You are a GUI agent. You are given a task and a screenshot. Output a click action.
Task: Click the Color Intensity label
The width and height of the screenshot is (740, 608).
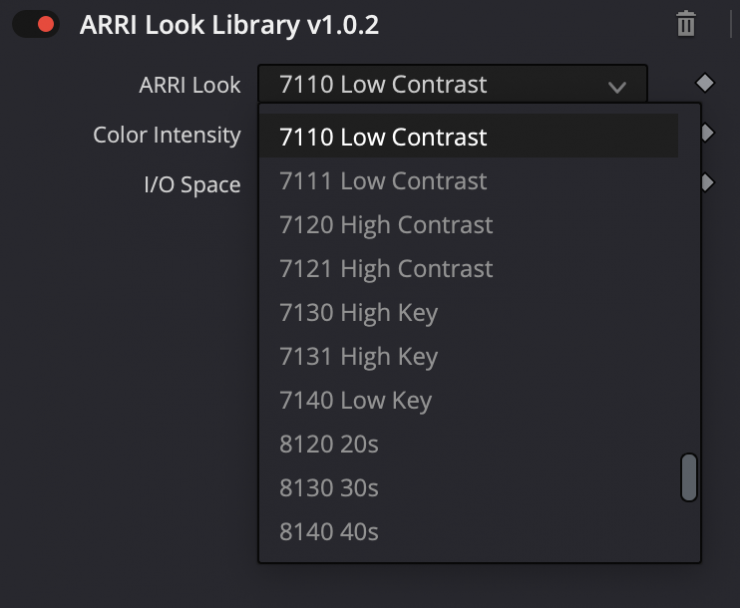[x=167, y=135]
